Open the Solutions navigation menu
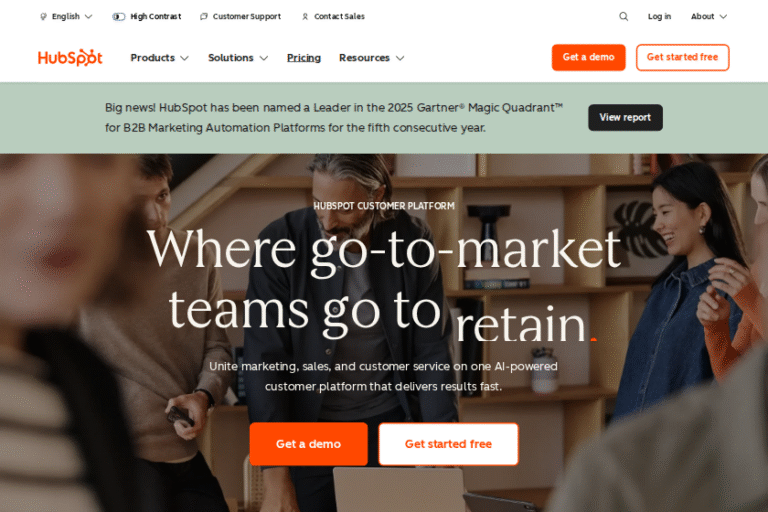 tap(238, 58)
